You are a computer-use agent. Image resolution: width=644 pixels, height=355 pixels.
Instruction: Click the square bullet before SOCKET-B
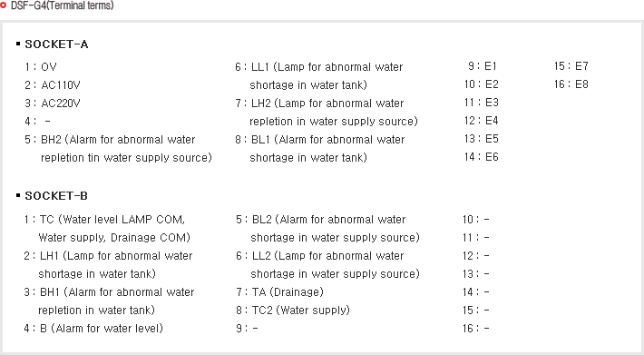18,195
